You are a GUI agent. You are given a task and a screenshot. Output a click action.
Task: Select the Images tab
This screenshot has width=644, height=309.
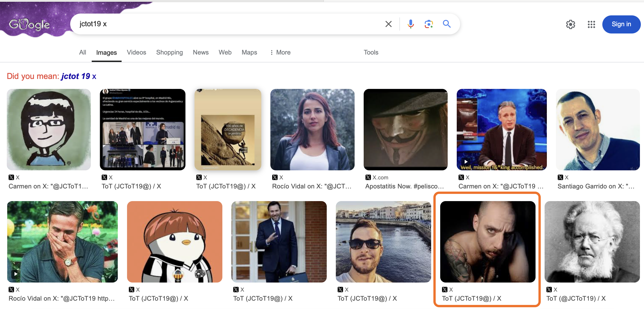(x=106, y=52)
